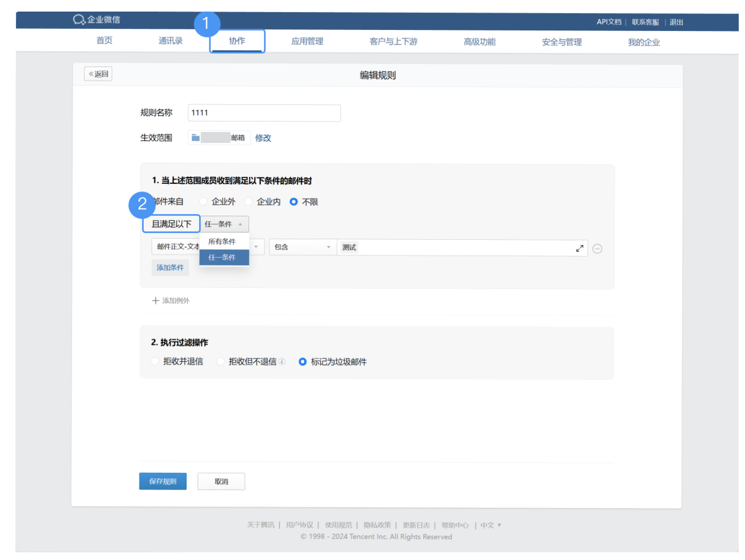Select the 企业内 radio option
The width and height of the screenshot is (745, 560).
248,202
